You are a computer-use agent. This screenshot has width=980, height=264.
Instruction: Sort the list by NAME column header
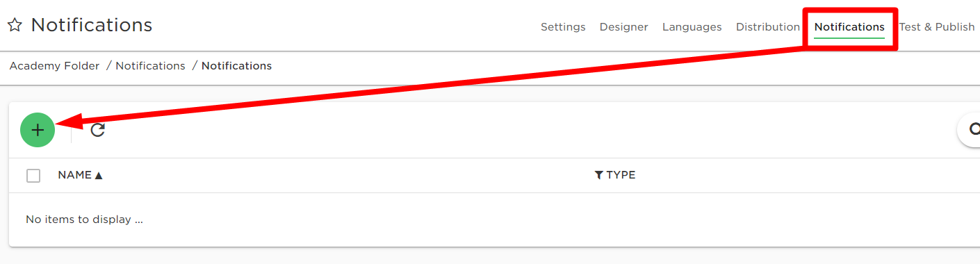coord(75,175)
